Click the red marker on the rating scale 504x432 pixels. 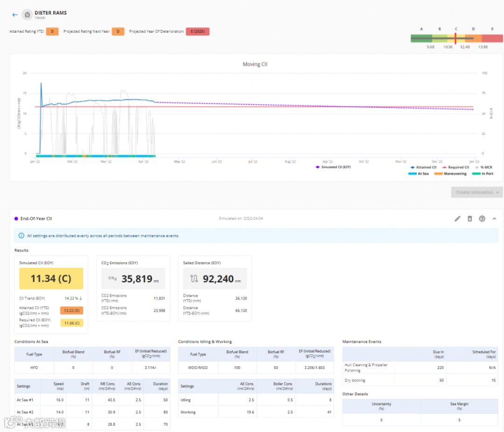click(x=455, y=38)
